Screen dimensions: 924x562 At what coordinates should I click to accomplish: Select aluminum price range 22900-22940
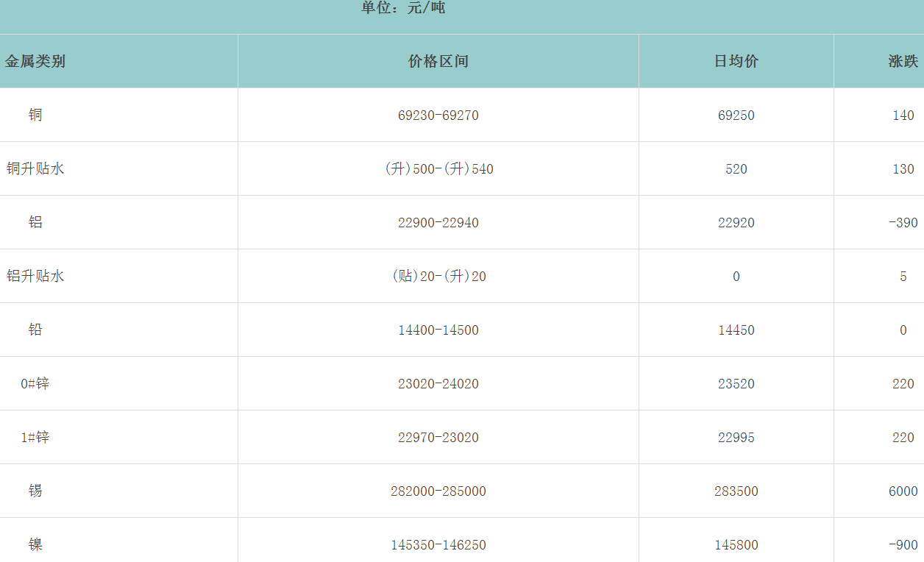tap(438, 223)
